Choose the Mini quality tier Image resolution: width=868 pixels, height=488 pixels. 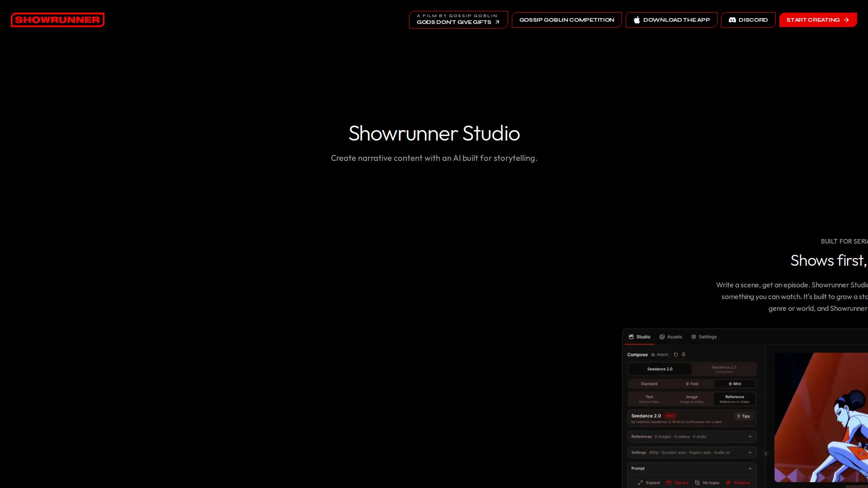tap(735, 384)
